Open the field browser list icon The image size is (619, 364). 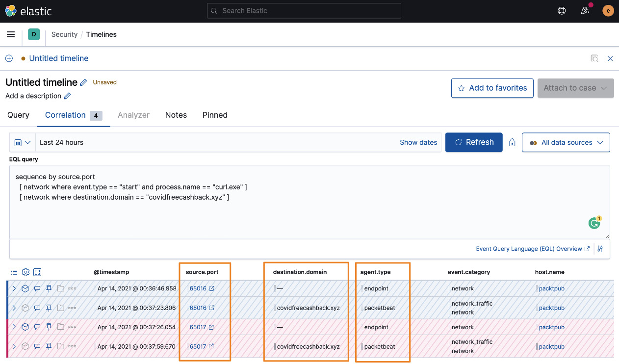tap(14, 272)
